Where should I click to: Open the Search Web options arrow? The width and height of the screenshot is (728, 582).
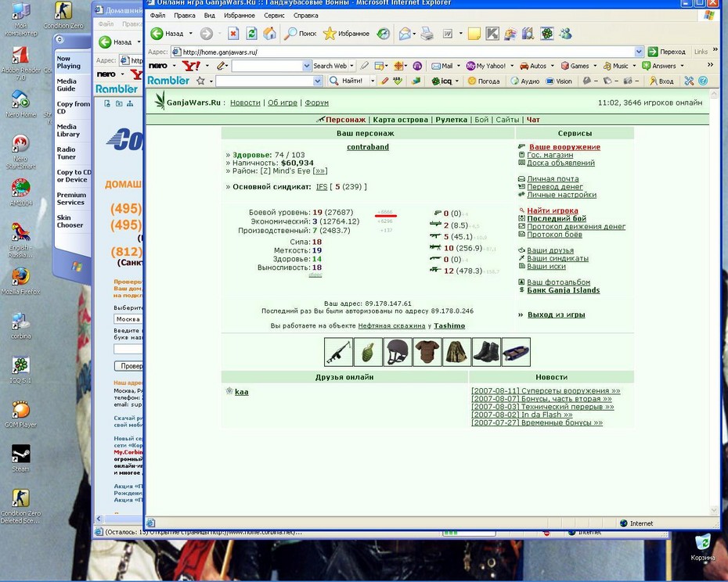pyautogui.click(x=351, y=66)
